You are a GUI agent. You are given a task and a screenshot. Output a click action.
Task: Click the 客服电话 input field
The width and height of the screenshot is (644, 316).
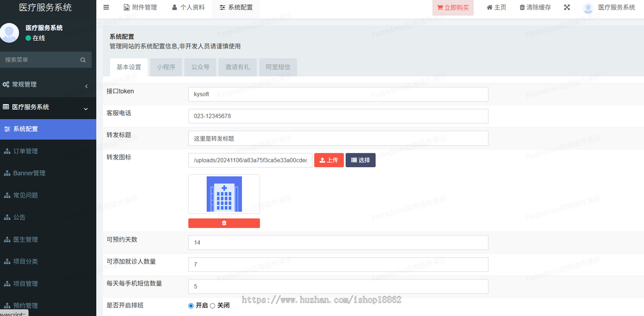338,116
